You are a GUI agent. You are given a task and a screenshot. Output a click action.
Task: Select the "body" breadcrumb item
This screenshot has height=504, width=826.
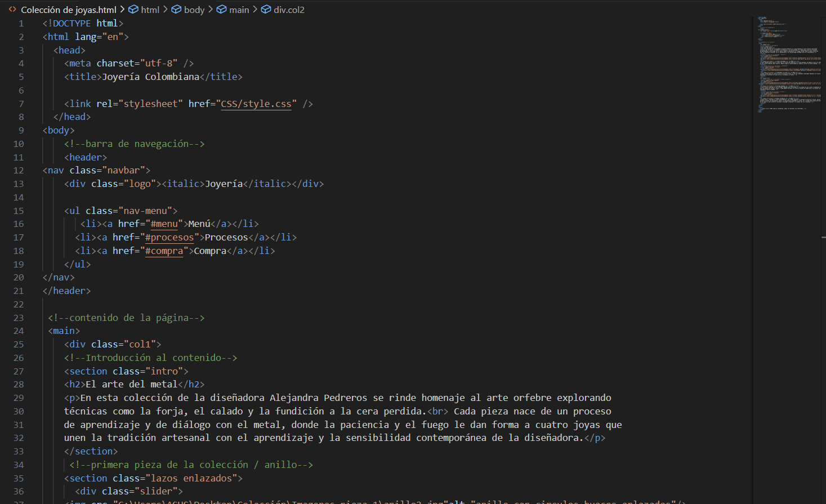point(188,10)
